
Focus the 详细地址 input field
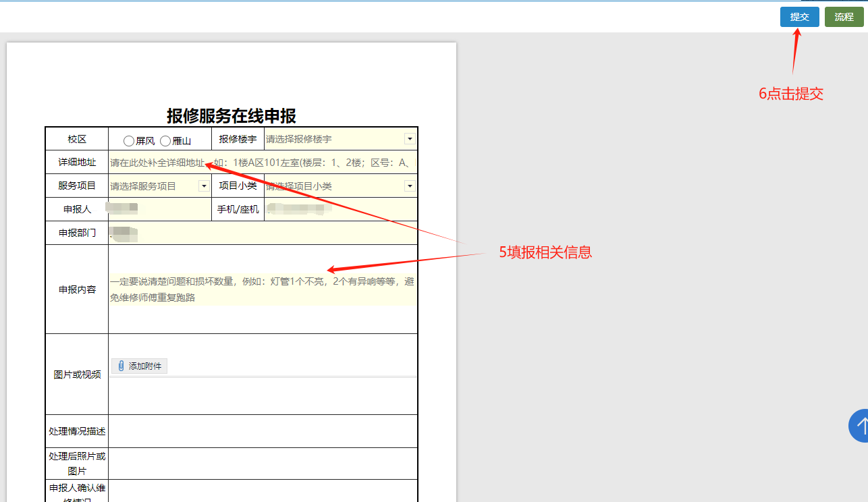[263, 163]
